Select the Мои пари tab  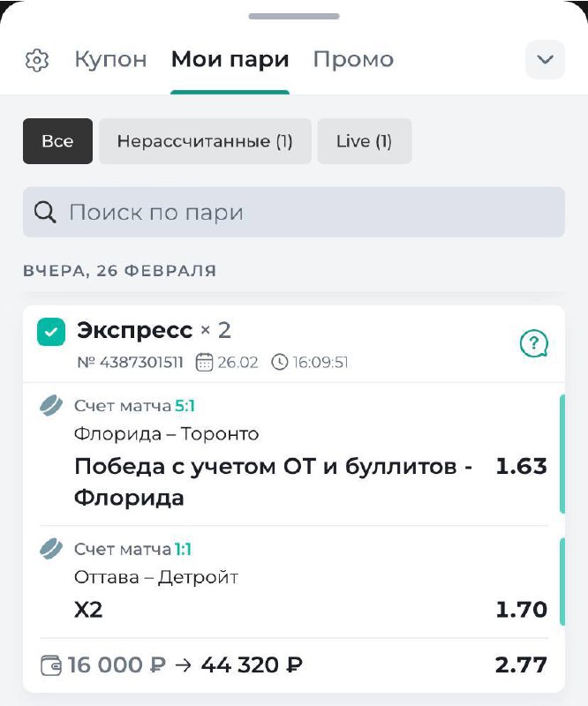click(x=230, y=60)
